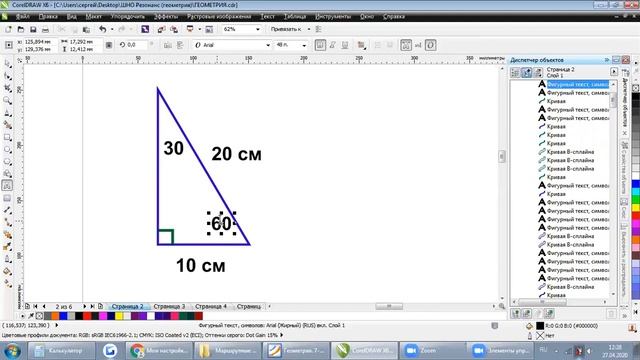The image size is (640, 360).
Task: Toggle show object properties in object manager
Action: coord(515,73)
